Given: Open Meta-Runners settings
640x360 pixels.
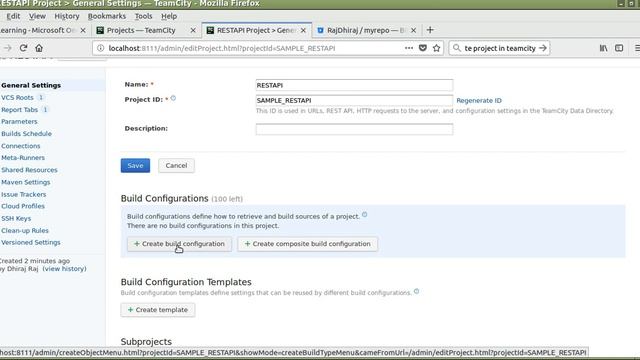Looking at the screenshot, I should click(23, 158).
